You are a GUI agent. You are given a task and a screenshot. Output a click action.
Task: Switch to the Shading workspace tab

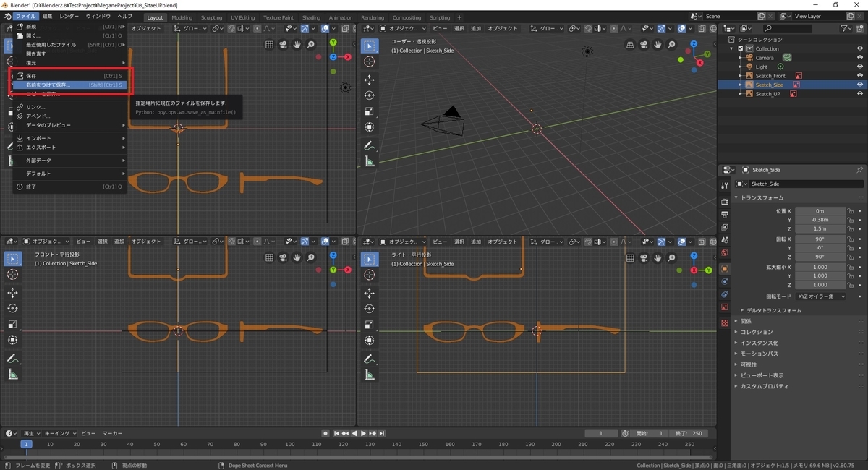point(311,17)
